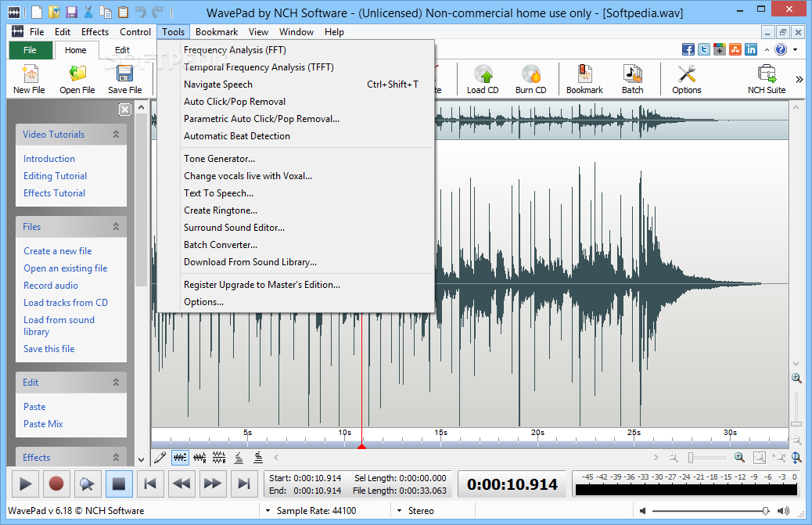Click the Save File toolbar icon

[x=125, y=79]
